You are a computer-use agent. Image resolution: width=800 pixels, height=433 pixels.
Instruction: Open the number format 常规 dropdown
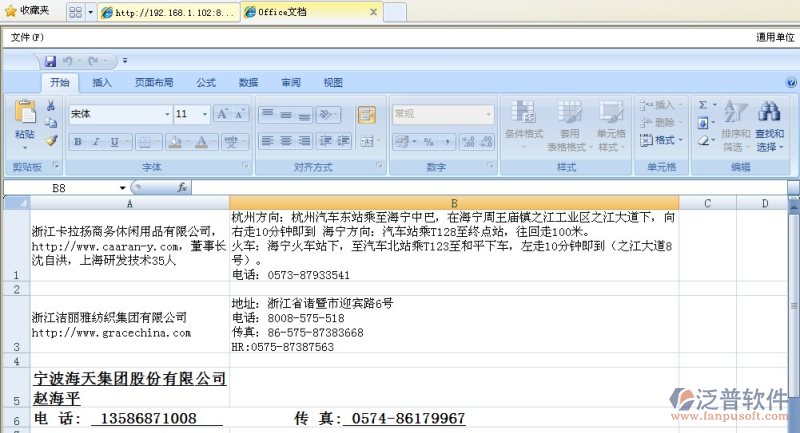click(489, 114)
